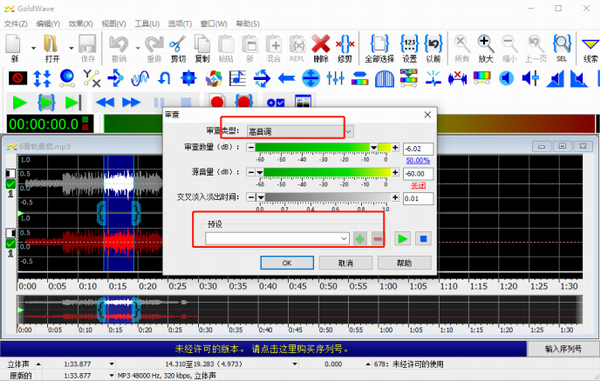Click the play-to-end green button
The width and height of the screenshot is (600, 381).
(73, 103)
